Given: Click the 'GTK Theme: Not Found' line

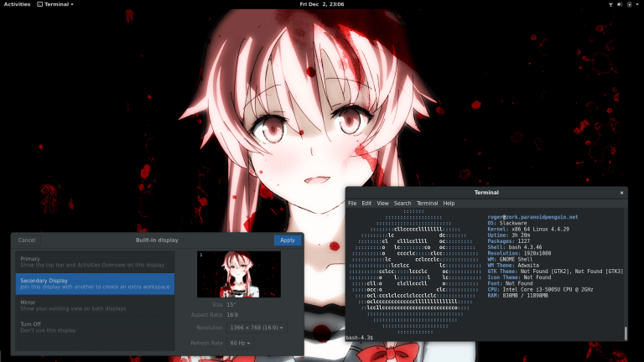Looking at the screenshot, I should [555, 271].
